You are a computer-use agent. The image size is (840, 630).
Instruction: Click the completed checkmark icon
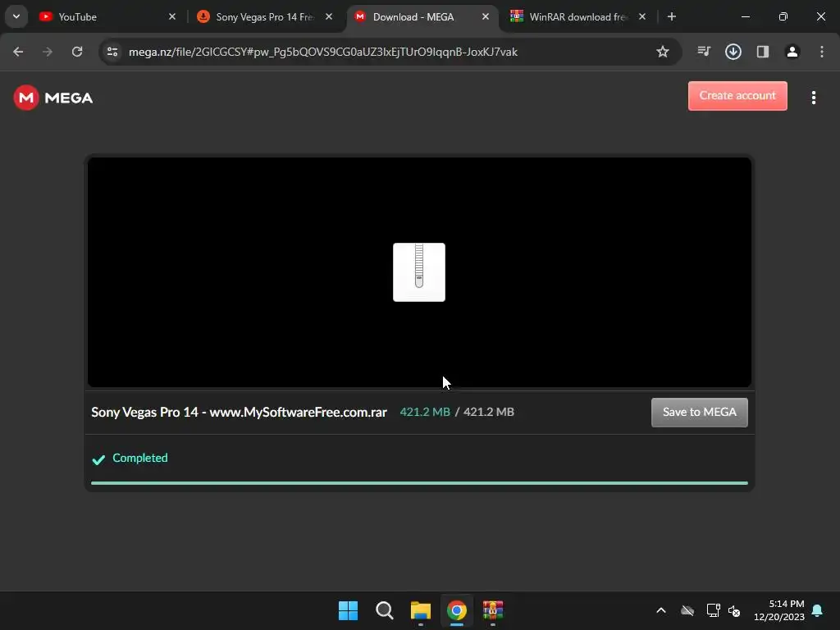click(98, 459)
